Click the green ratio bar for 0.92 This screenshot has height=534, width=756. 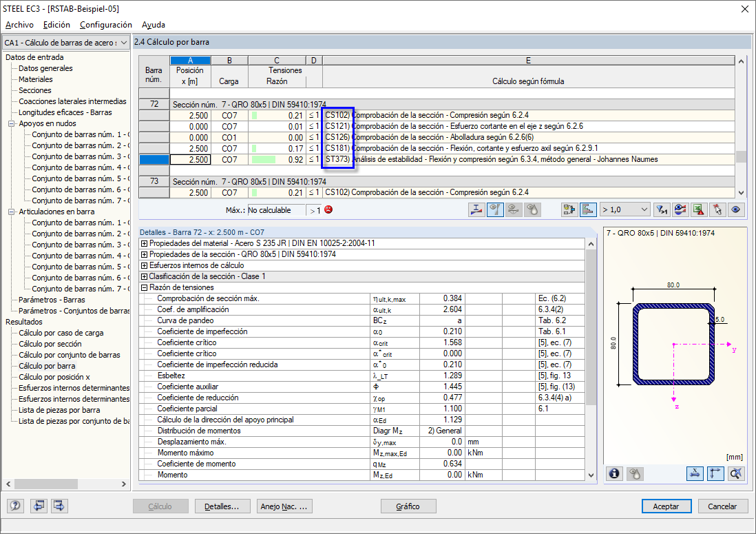pyautogui.click(x=263, y=160)
